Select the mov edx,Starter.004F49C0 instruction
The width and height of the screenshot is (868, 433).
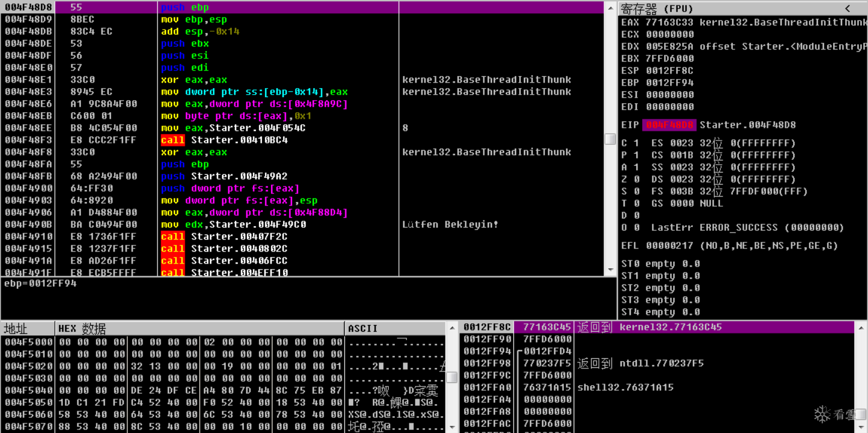[233, 224]
